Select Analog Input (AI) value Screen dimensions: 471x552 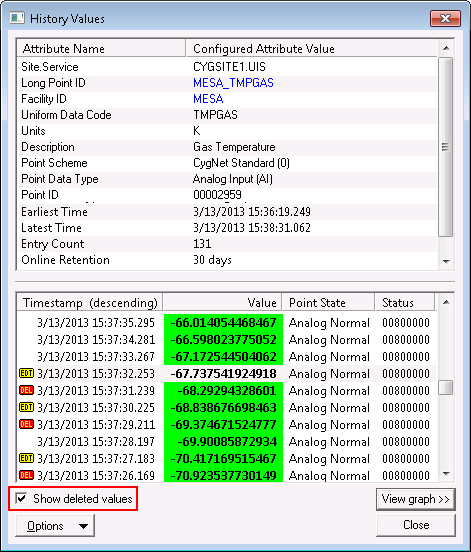[x=233, y=179]
